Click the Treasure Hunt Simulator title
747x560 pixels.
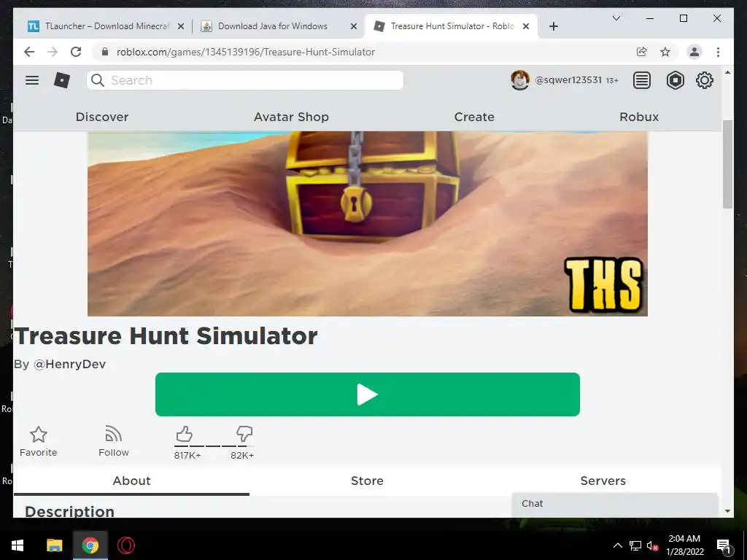tap(166, 335)
